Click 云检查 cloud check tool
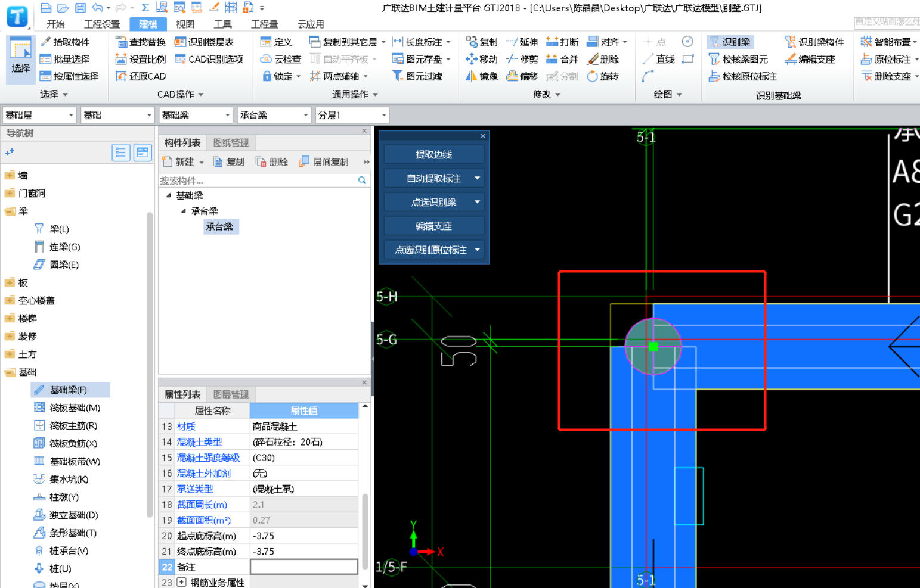This screenshot has width=920, height=588. pyautogui.click(x=281, y=59)
